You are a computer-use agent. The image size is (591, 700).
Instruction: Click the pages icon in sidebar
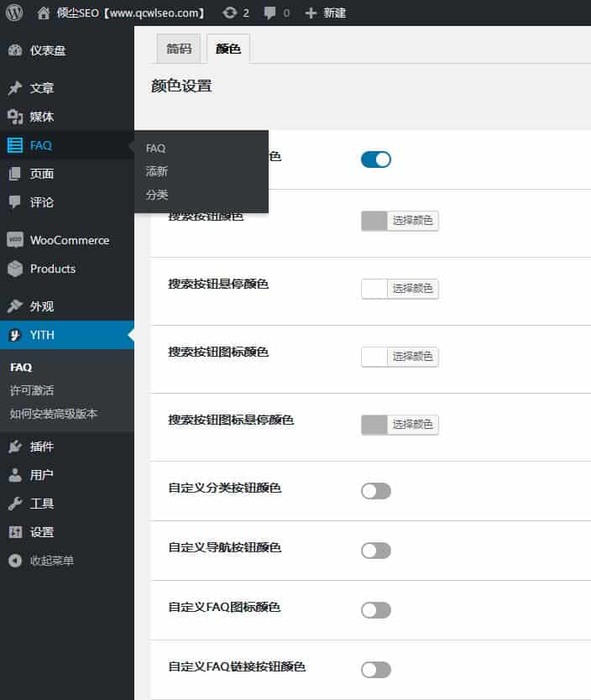15,174
